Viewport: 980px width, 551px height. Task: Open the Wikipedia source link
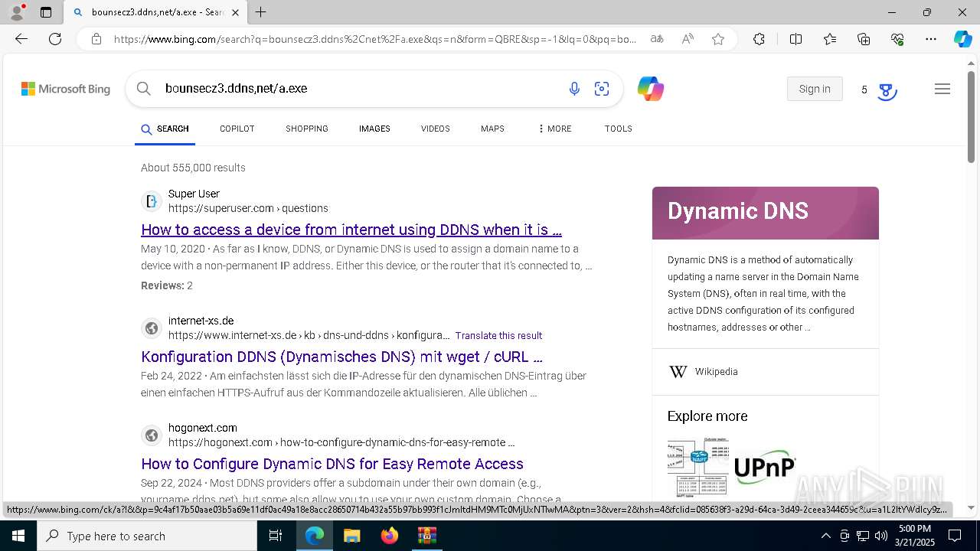click(x=717, y=372)
